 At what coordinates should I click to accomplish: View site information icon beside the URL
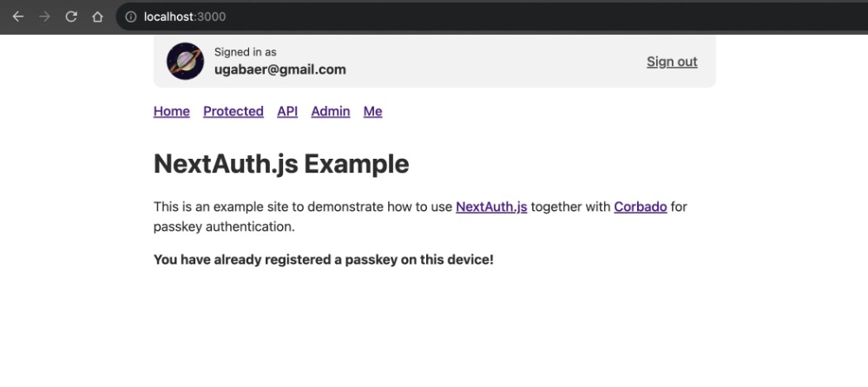(131, 16)
